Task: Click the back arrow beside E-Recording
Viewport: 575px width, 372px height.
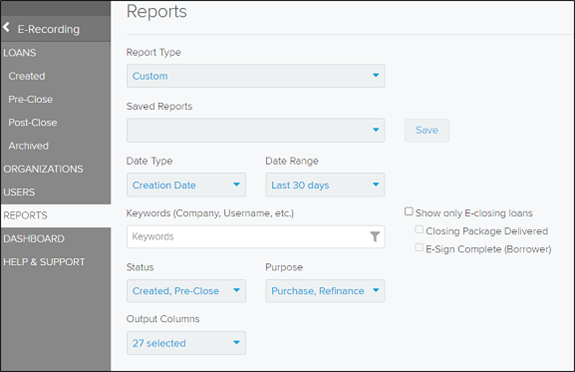Action: [x=6, y=27]
